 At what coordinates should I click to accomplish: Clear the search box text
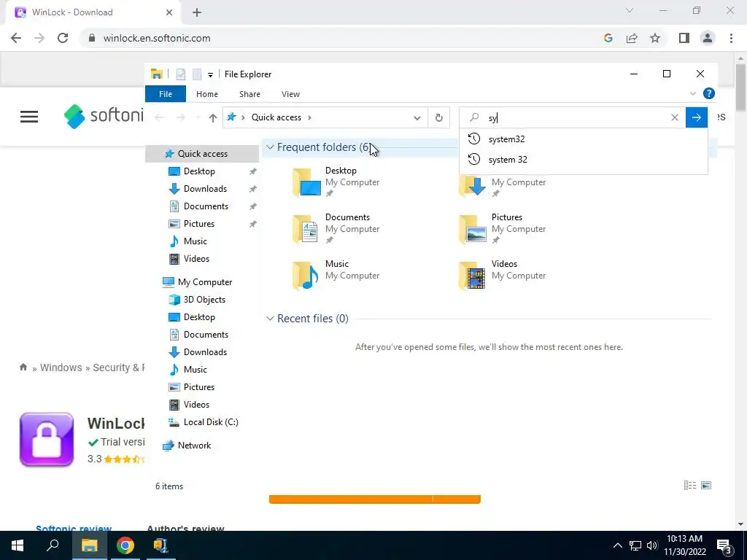point(675,117)
